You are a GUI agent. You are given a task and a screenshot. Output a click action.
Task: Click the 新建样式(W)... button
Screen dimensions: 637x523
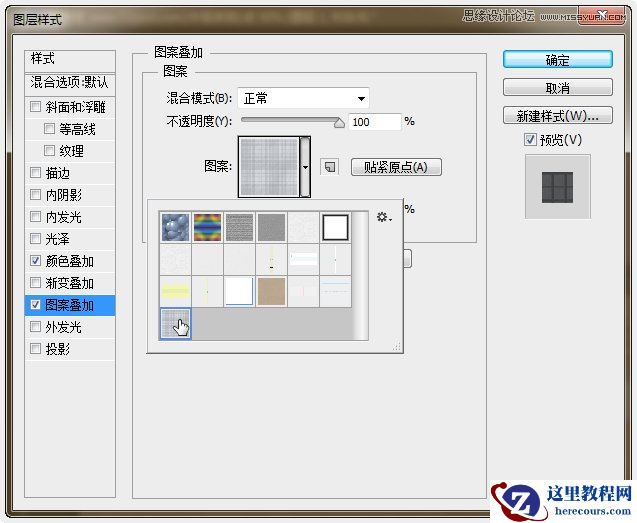coord(557,116)
